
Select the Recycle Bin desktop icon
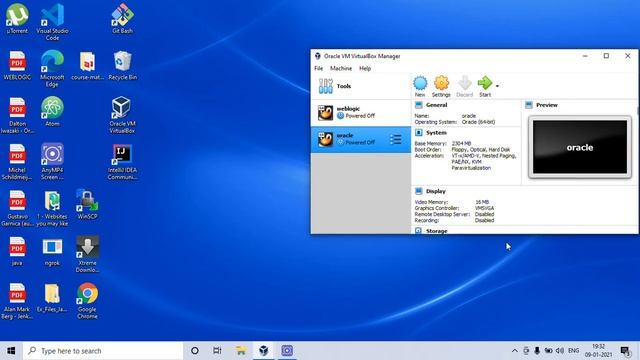pyautogui.click(x=122, y=65)
